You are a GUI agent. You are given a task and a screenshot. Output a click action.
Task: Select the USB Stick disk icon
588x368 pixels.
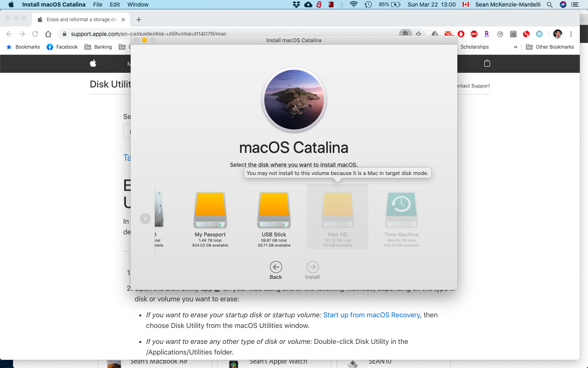pyautogui.click(x=274, y=210)
